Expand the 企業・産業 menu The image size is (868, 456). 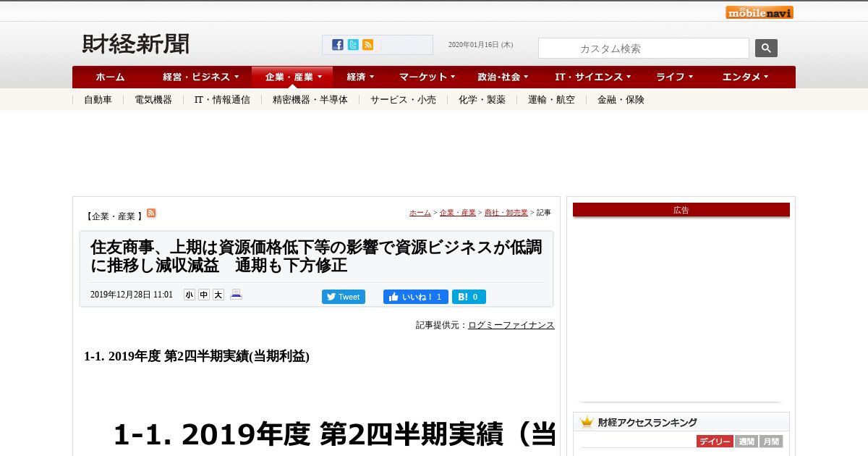tap(292, 77)
